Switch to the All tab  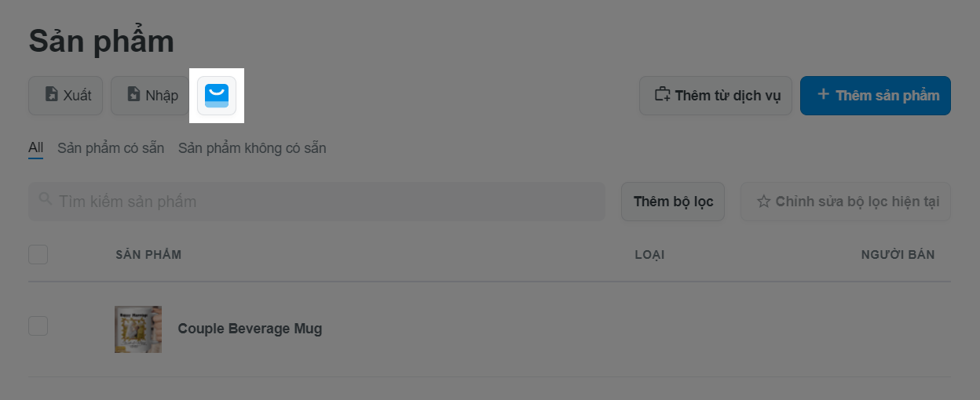[x=35, y=148]
